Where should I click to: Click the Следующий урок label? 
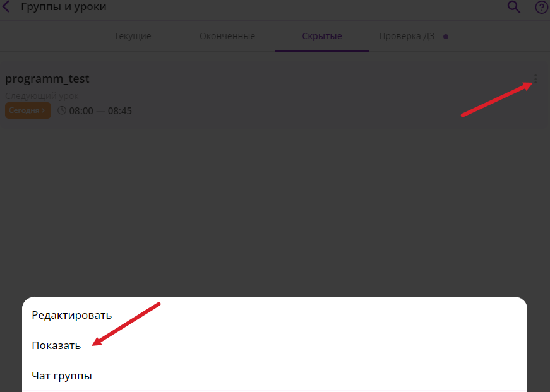(42, 96)
